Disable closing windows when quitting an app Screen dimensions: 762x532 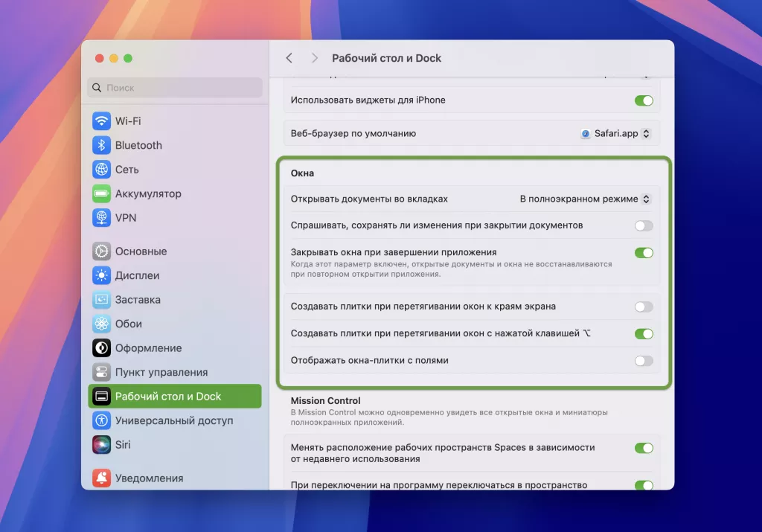pyautogui.click(x=643, y=252)
